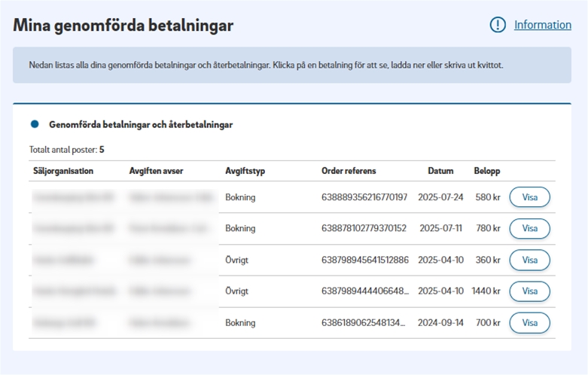This screenshot has height=375, width=588.
Task: Click the Säljorganisation column header
Action: [x=63, y=171]
